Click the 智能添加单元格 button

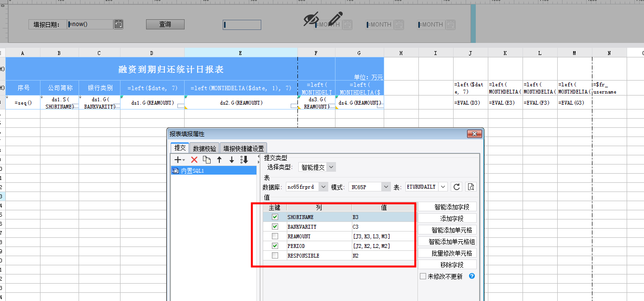447,230
